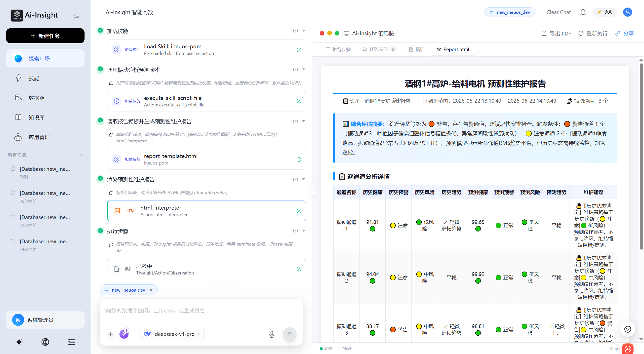Image resolution: width=644 pixels, height=354 pixels.
Task: Click the play icon on Load Skill card
Action: pyautogui.click(x=116, y=50)
